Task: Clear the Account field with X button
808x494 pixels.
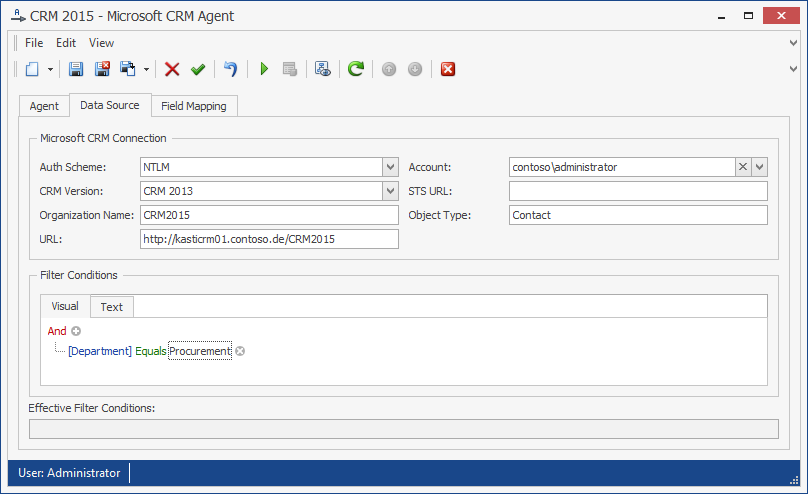Action: click(743, 167)
